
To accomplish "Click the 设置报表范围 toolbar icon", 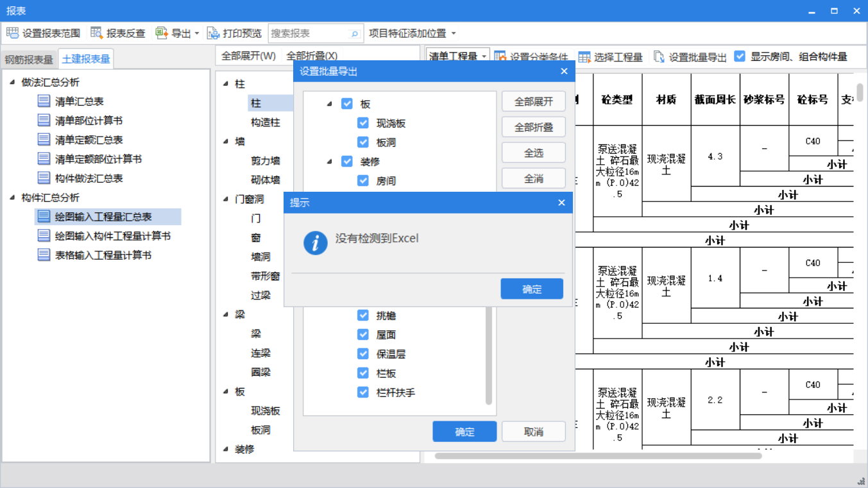I will (12, 33).
